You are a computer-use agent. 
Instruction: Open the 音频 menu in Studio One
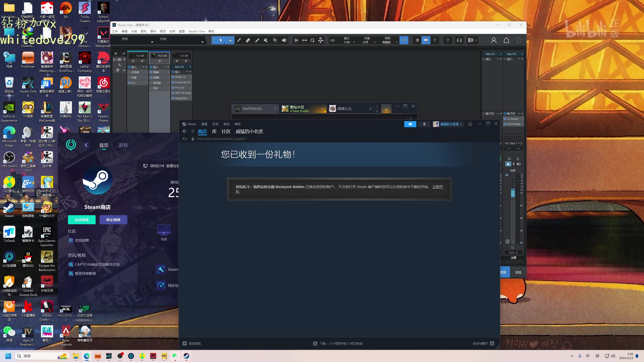(x=163, y=31)
